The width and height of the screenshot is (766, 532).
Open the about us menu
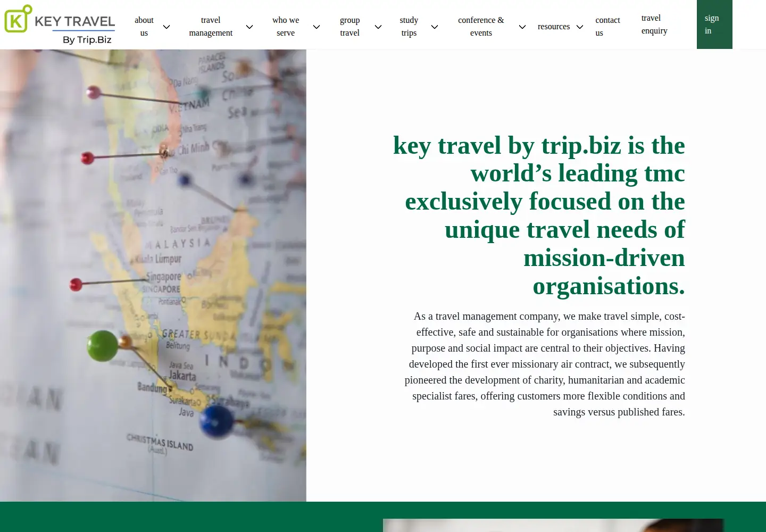pyautogui.click(x=144, y=27)
